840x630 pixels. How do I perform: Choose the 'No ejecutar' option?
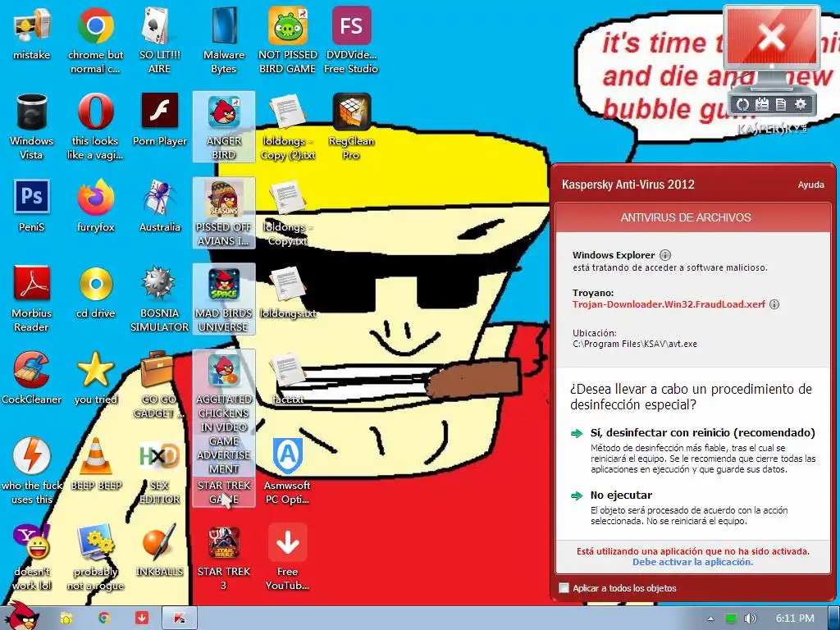tap(621, 495)
